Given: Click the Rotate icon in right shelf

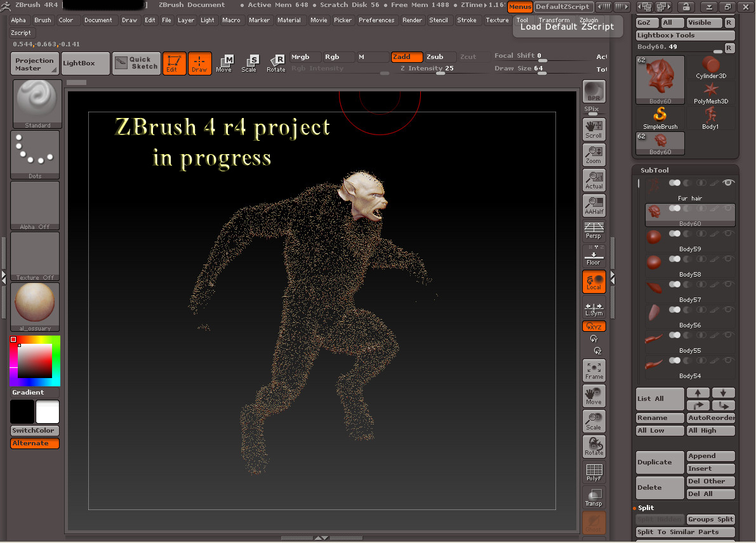Looking at the screenshot, I should tap(594, 447).
